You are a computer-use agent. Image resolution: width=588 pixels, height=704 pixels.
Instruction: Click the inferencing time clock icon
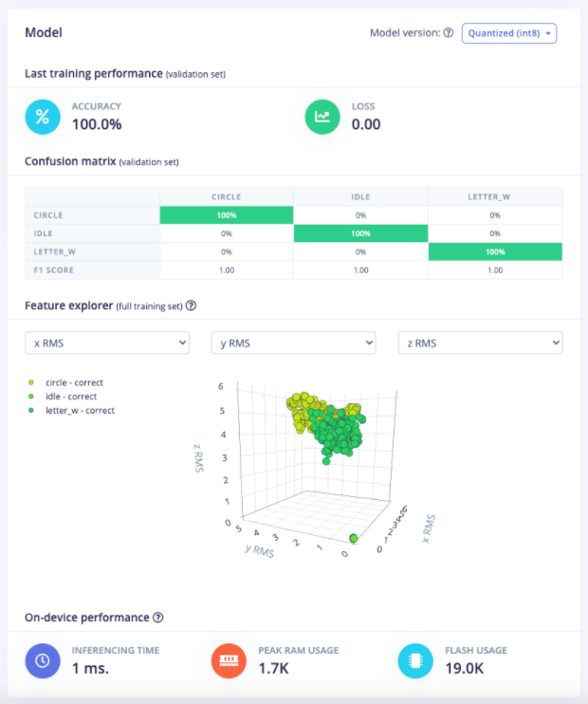(42, 660)
